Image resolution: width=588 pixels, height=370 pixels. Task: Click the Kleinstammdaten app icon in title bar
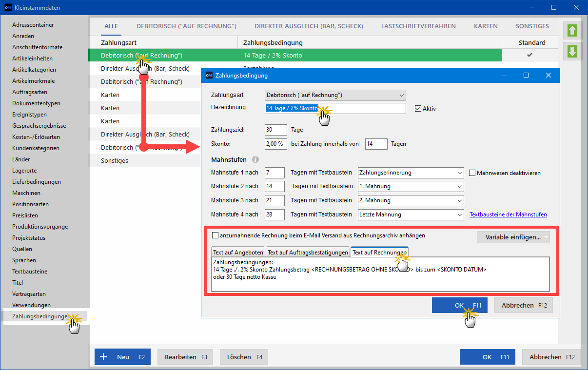coord(8,8)
